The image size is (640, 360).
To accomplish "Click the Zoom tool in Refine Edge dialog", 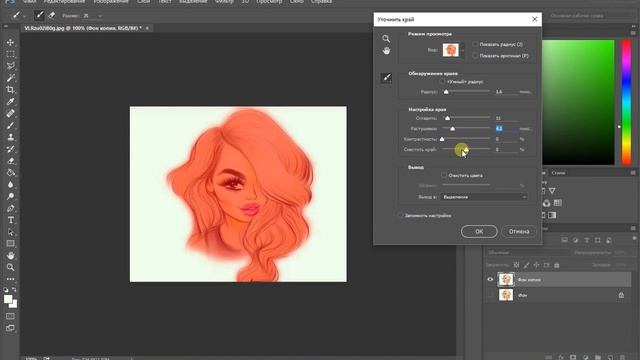I will pyautogui.click(x=386, y=39).
